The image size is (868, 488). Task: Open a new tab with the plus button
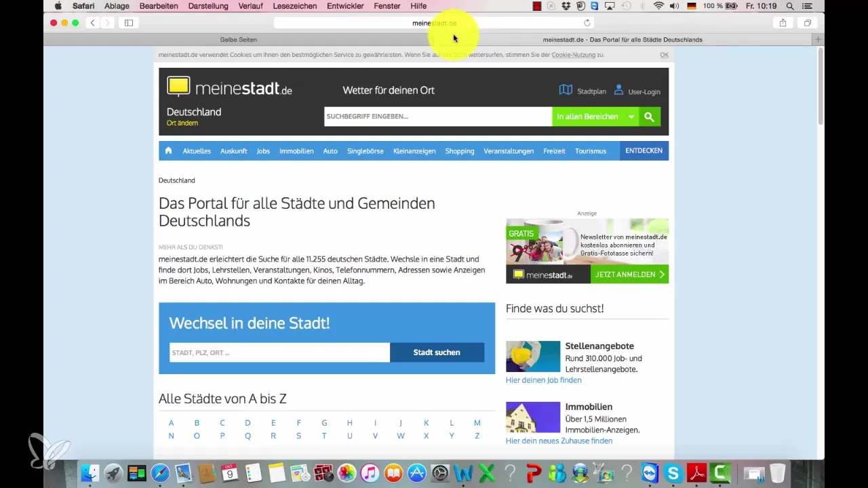(x=818, y=39)
